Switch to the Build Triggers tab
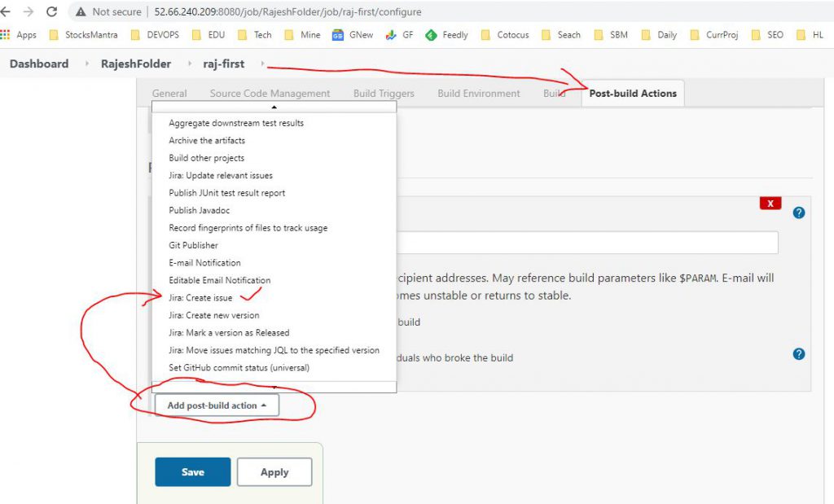The height and width of the screenshot is (504, 834). (384, 94)
